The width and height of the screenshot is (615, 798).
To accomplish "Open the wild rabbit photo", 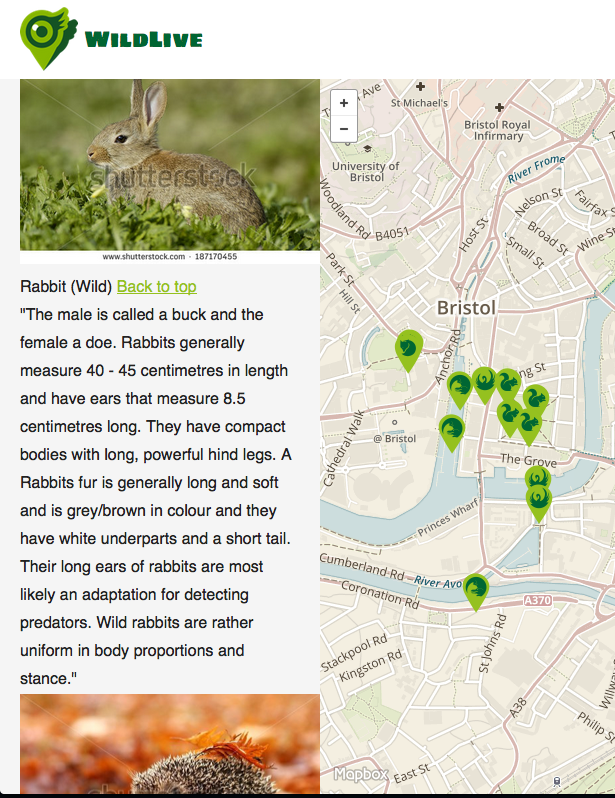I will [x=170, y=164].
